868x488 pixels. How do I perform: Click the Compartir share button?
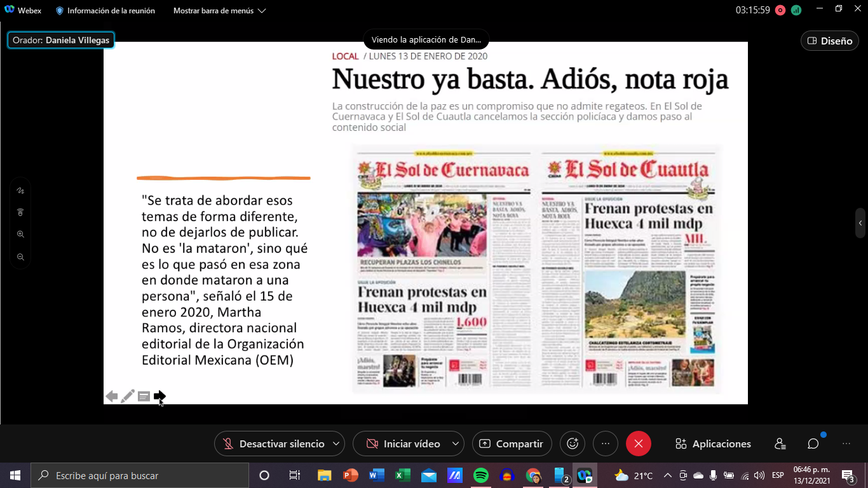512,444
